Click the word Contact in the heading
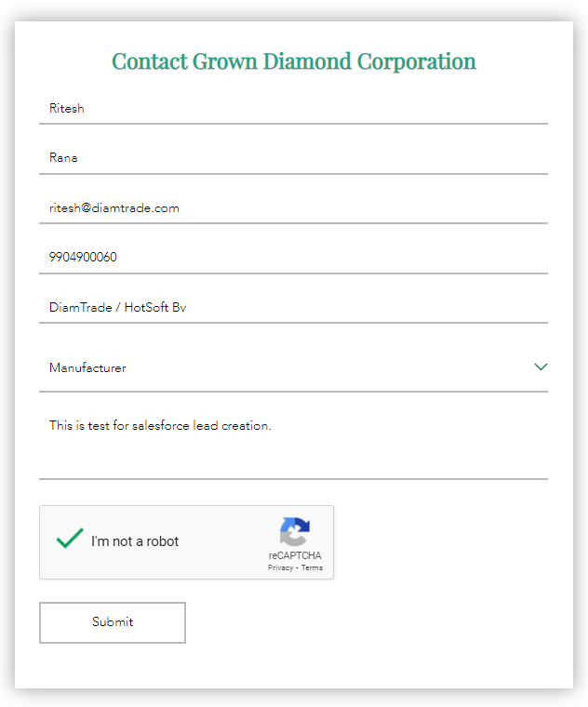The width and height of the screenshot is (588, 707). tap(150, 61)
